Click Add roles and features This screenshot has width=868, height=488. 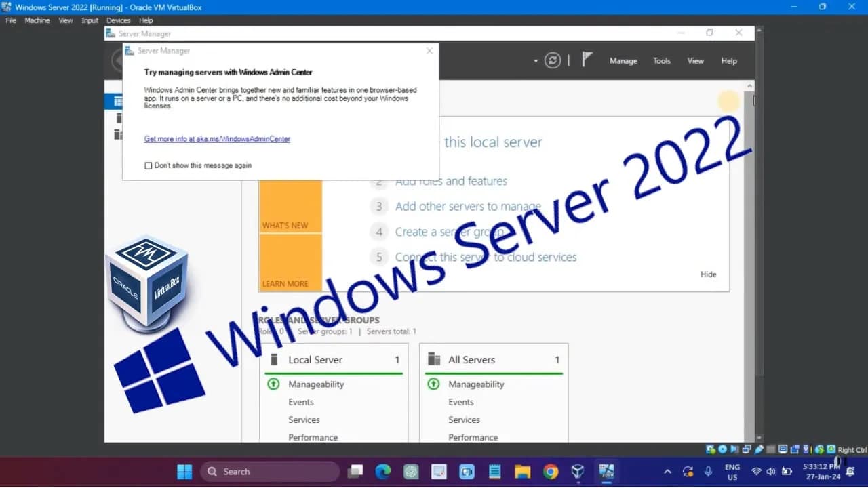click(x=451, y=181)
